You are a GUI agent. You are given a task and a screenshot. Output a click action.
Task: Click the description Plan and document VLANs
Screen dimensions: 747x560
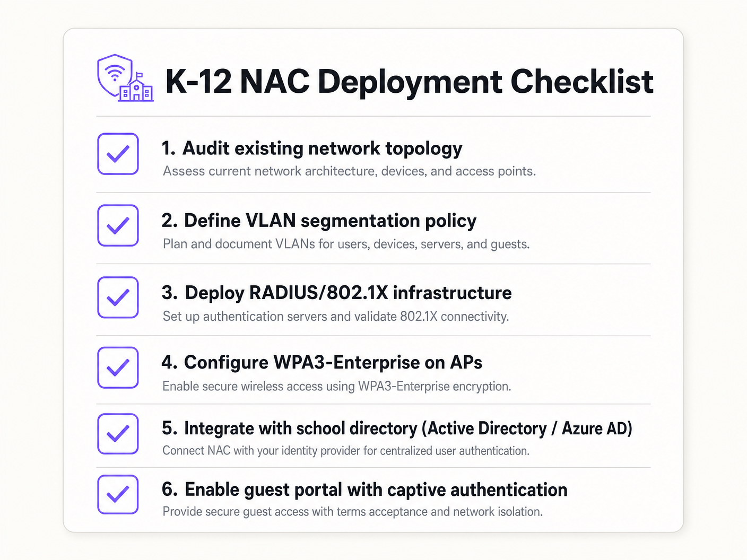click(346, 244)
